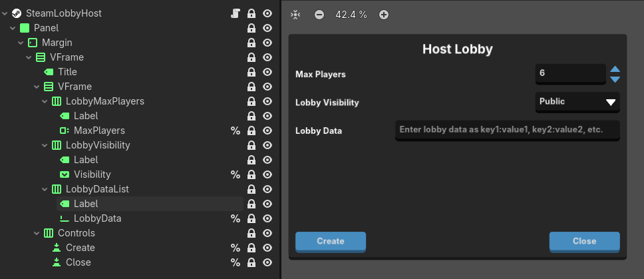644x279 pixels.
Task: Select the Label row under LobbyVisibility
Action: click(150, 160)
